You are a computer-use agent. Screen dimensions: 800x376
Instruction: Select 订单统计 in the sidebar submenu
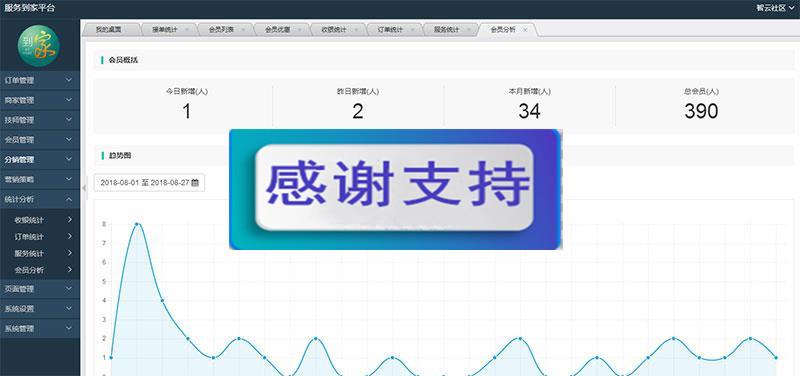29,237
